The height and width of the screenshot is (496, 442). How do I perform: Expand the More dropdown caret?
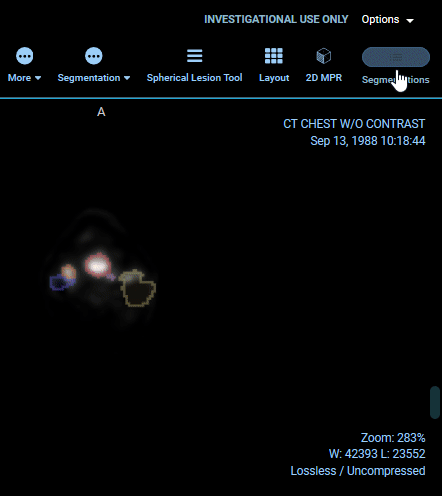click(x=38, y=78)
